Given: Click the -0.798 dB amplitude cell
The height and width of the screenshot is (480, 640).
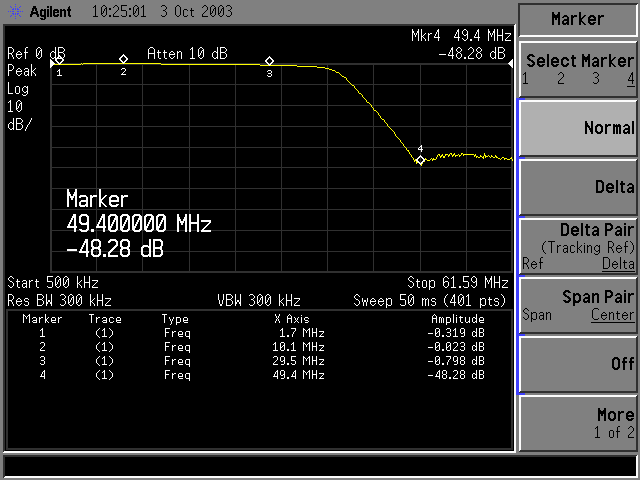Looking at the screenshot, I should (x=456, y=361).
